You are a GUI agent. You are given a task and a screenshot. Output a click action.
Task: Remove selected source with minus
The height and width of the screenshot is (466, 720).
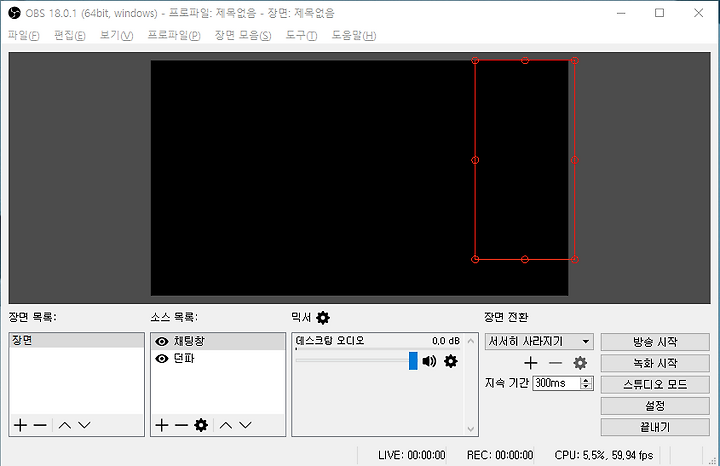tap(181, 425)
